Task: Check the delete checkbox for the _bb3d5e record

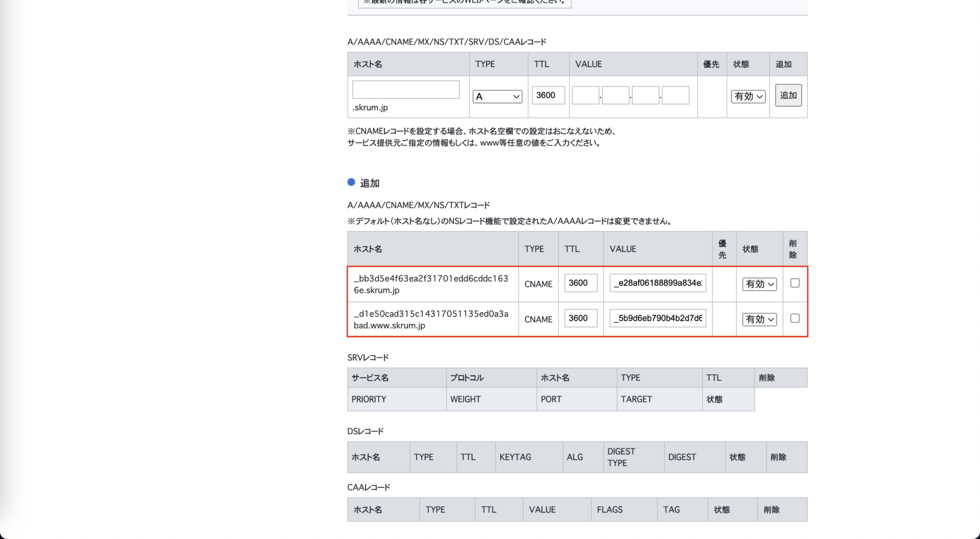Action: [x=794, y=283]
